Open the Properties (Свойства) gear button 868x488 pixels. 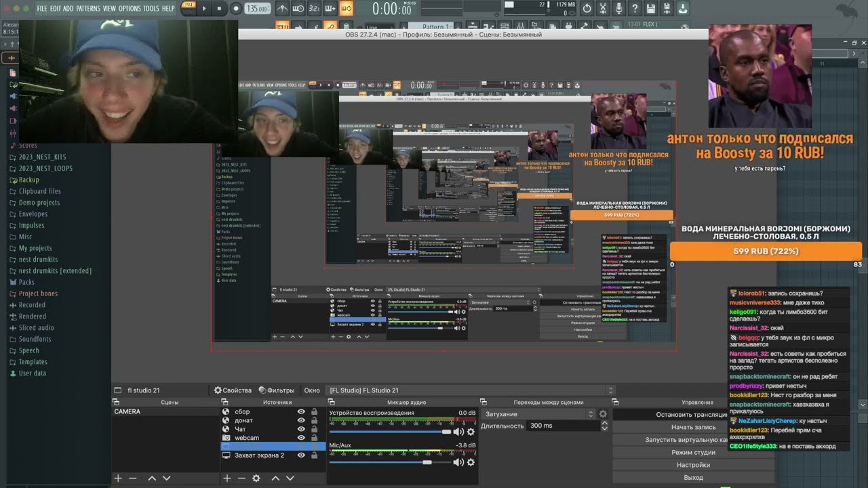click(x=233, y=390)
